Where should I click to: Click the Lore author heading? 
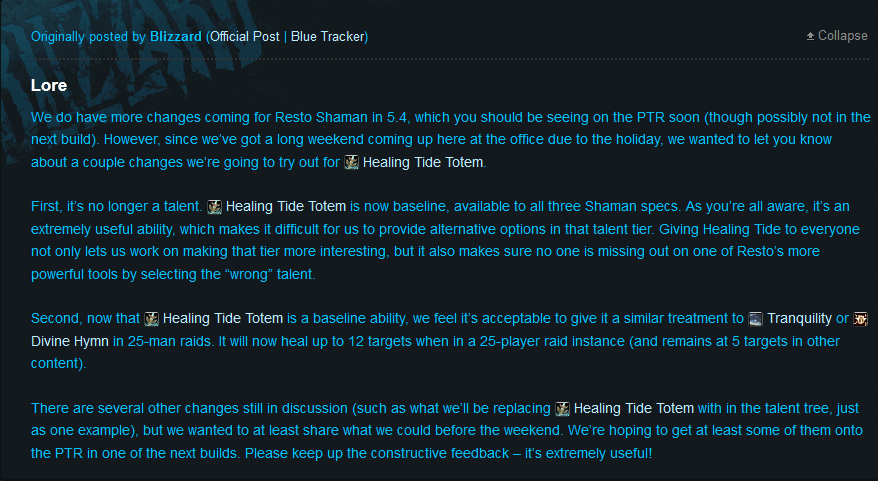tap(49, 85)
